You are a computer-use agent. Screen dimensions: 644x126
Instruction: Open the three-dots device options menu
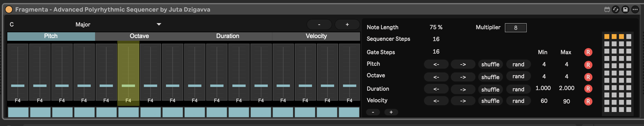tap(635, 9)
